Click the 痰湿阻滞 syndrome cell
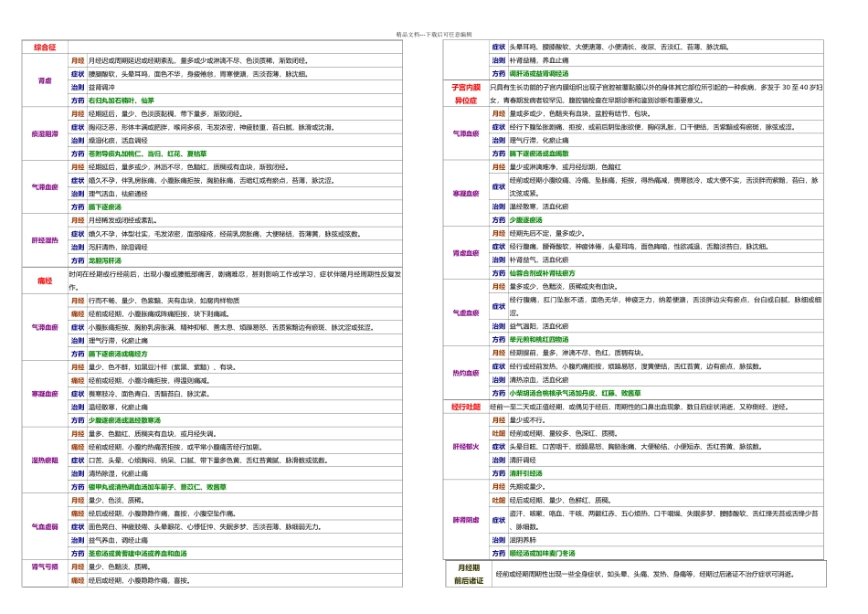This screenshot has height=614, width=868. [45, 134]
